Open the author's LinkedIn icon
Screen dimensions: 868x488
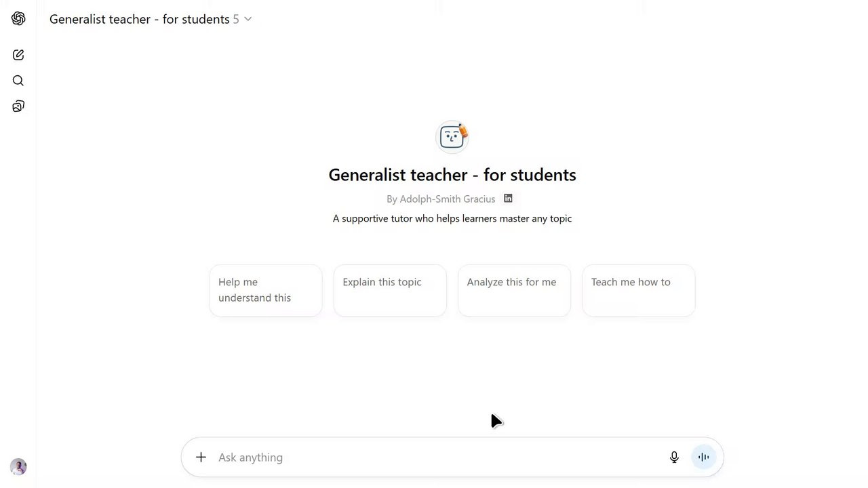coord(508,199)
